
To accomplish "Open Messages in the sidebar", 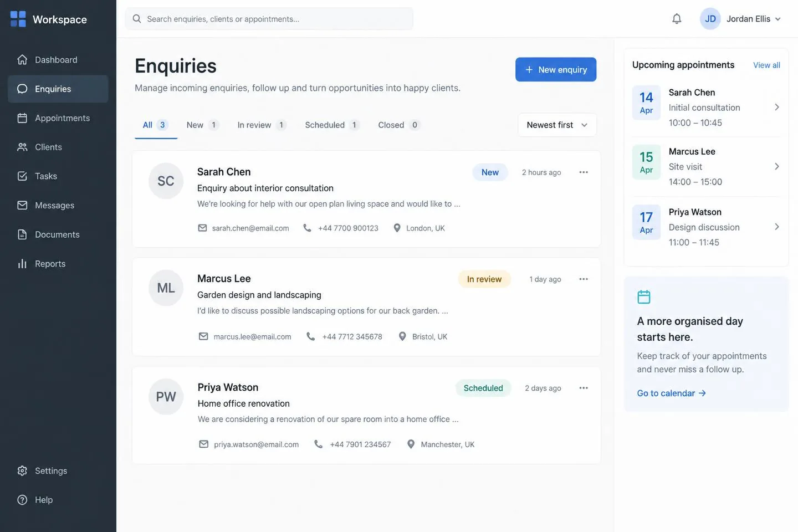I will pos(58,205).
